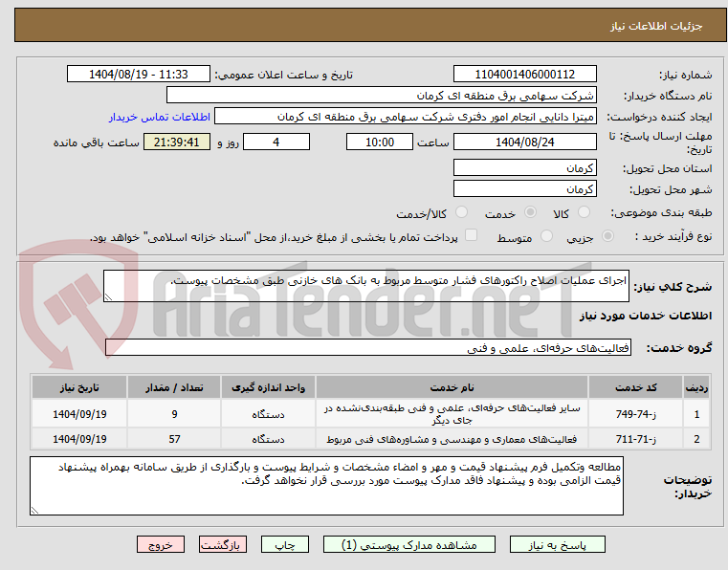The image size is (728, 570).
Task: Click quantity cell 57
Action: [174, 439]
